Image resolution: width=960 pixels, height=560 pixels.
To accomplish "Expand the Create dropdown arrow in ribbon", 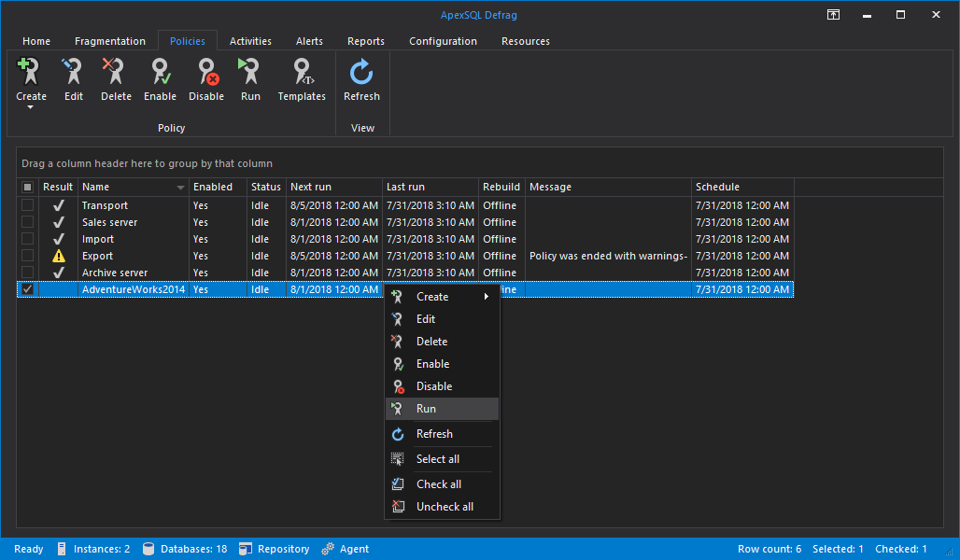I will [31, 108].
